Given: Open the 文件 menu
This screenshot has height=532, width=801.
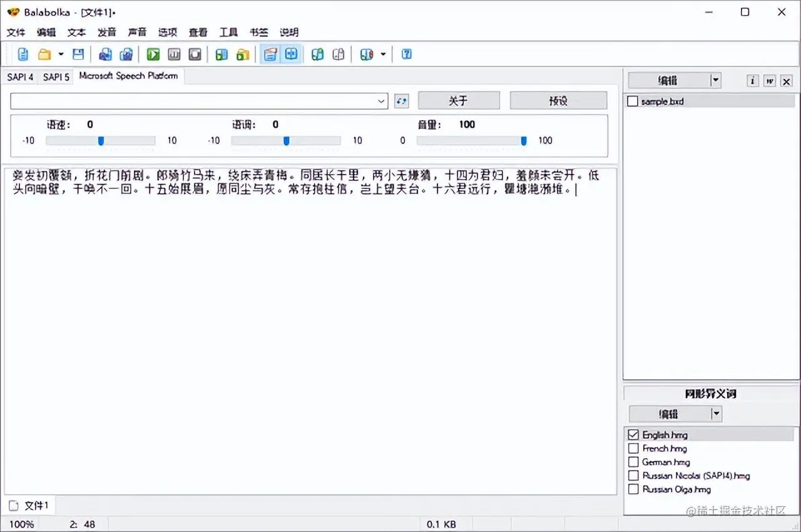Looking at the screenshot, I should click(x=16, y=32).
